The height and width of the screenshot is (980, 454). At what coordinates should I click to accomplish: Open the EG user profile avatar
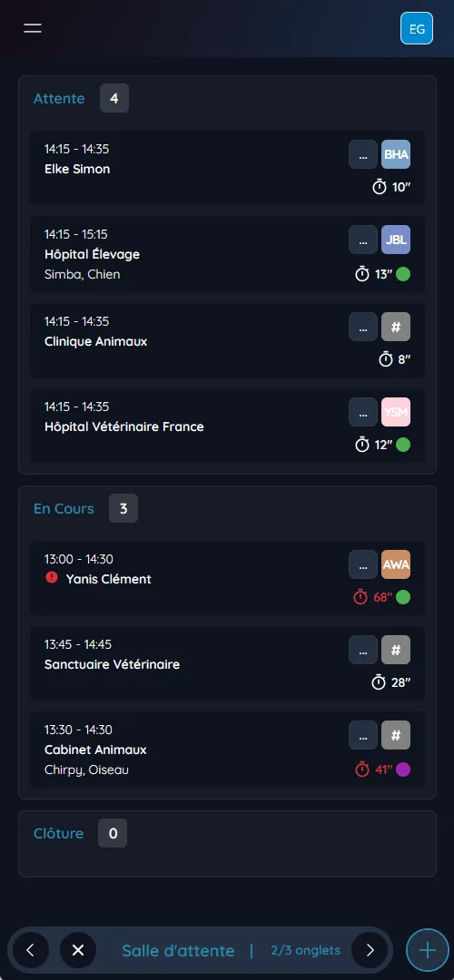(417, 29)
